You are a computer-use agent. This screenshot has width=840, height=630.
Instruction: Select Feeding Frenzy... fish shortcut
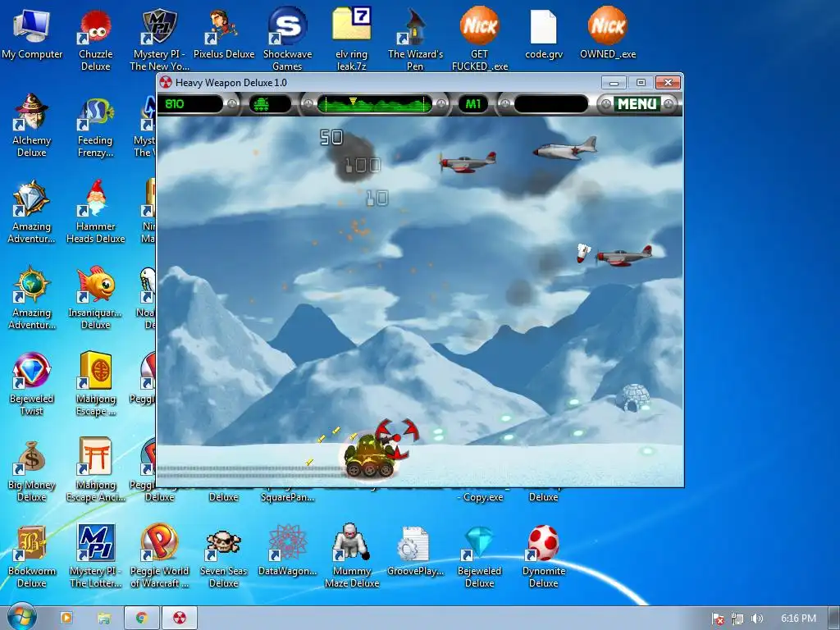tap(95, 126)
